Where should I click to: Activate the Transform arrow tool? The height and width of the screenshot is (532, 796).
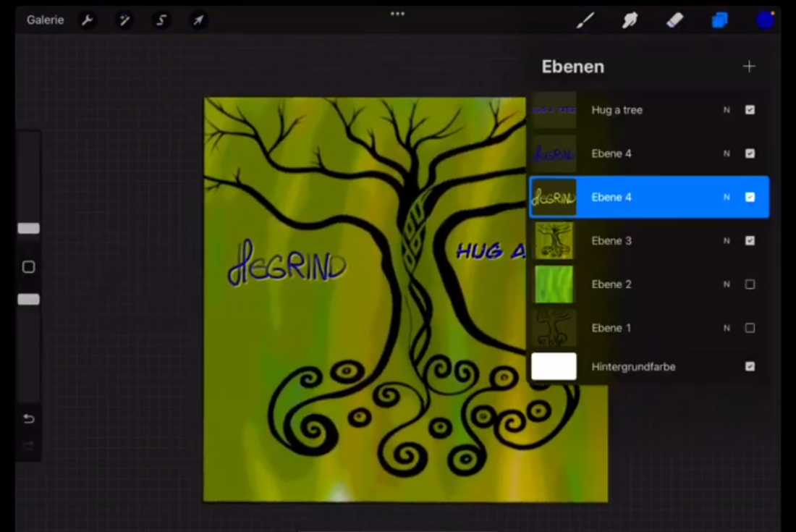click(x=198, y=20)
